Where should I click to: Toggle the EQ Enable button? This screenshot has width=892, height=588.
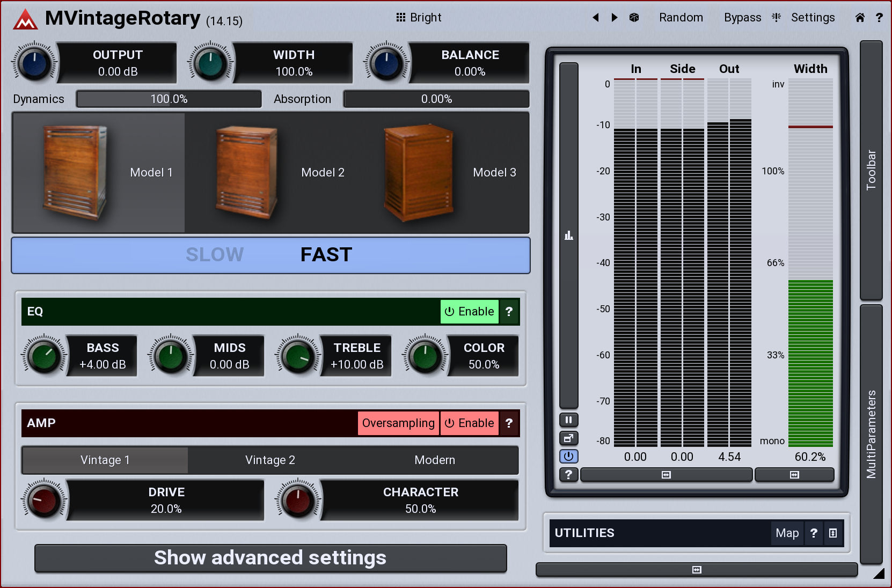(x=470, y=312)
